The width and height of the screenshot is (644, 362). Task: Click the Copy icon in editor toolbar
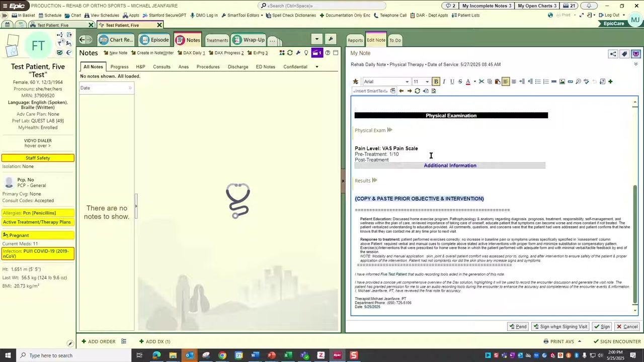coord(490,81)
